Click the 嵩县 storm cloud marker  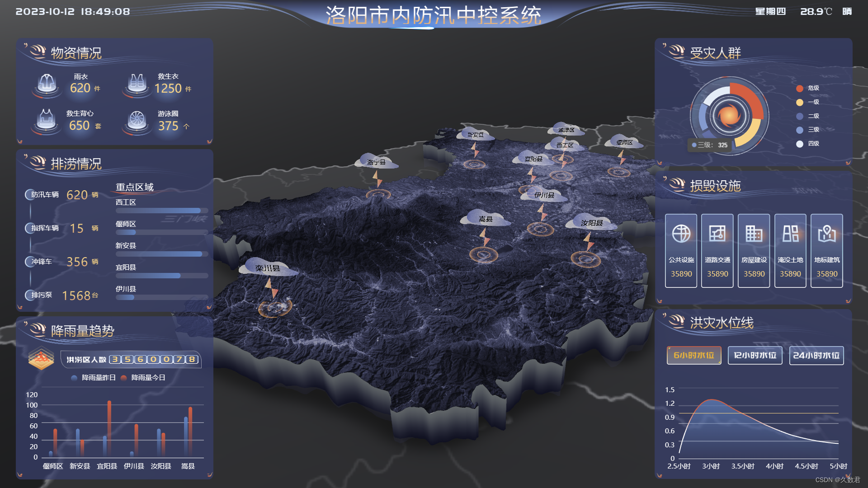point(486,218)
